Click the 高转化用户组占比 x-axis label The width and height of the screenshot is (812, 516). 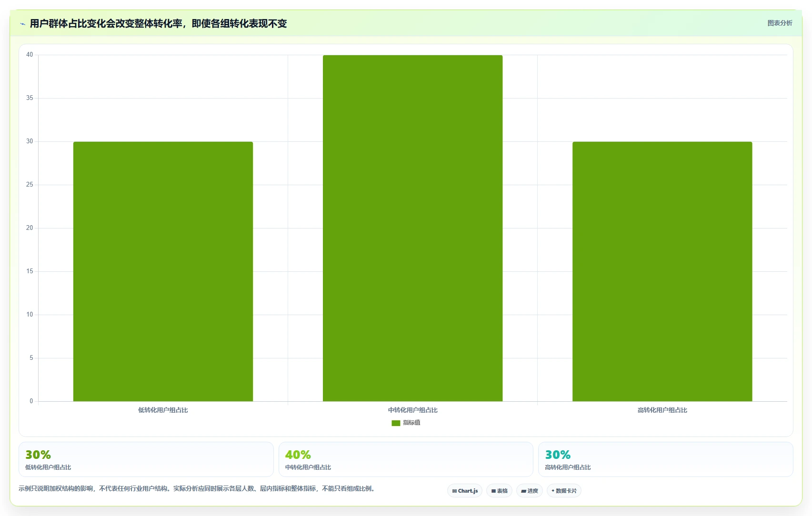(x=662, y=410)
